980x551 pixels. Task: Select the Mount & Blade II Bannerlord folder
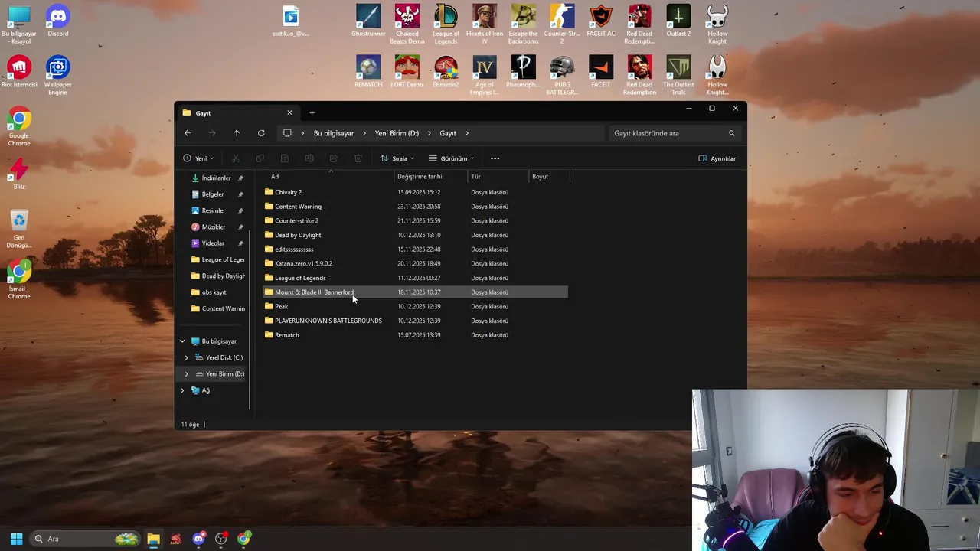(x=414, y=292)
